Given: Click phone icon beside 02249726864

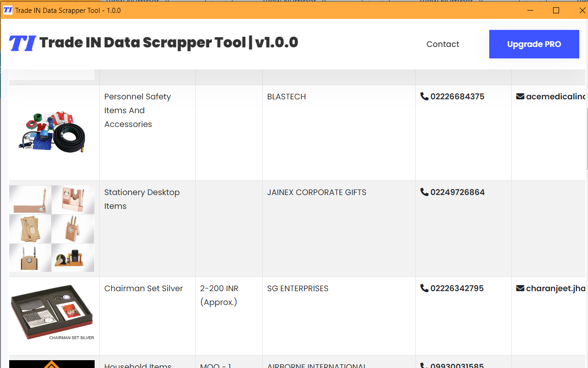Looking at the screenshot, I should [x=424, y=192].
